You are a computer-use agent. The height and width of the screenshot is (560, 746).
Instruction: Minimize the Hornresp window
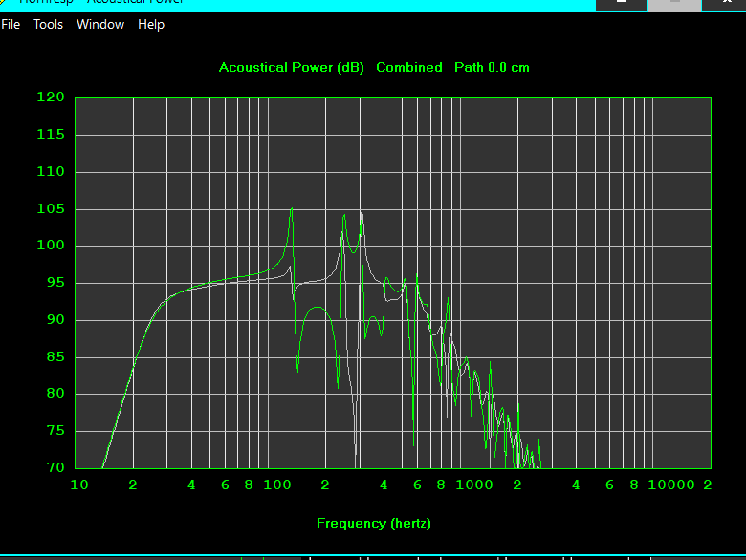(622, 5)
